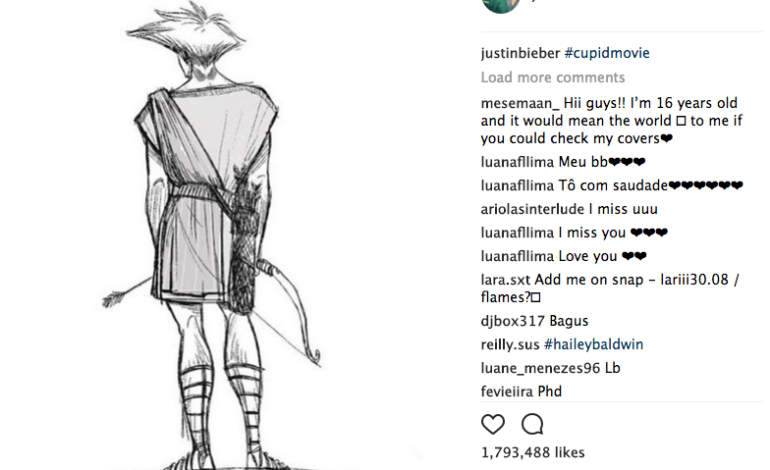The height and width of the screenshot is (470, 770).
Task: Click the Cupid sketch post image
Action: click(x=211, y=235)
